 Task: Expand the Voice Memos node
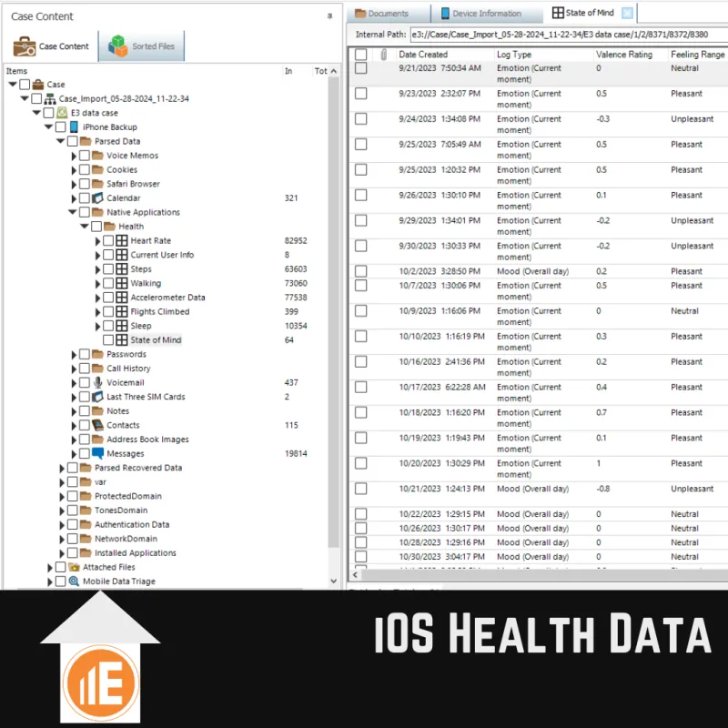74,156
